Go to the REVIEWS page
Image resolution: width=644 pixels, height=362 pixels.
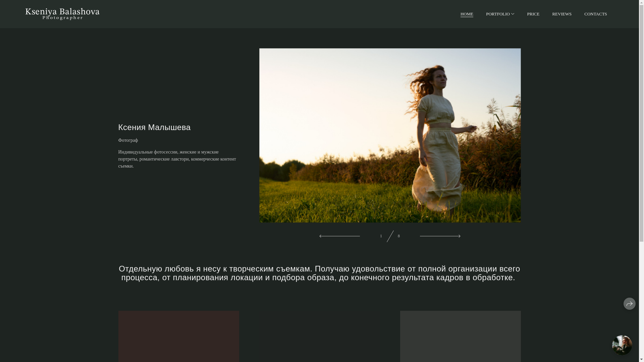coord(561,14)
